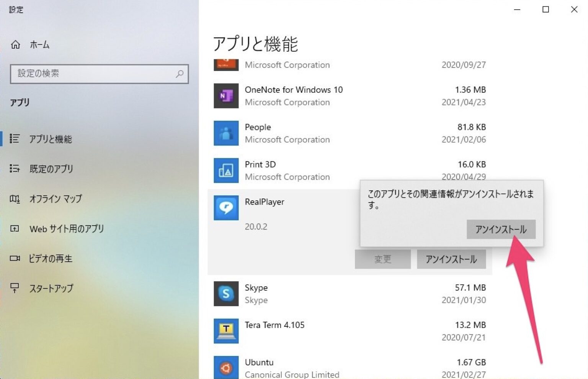Screen dimensions: 588x379
Task: Click the オフライン マップ map icon
Action: (x=15, y=199)
